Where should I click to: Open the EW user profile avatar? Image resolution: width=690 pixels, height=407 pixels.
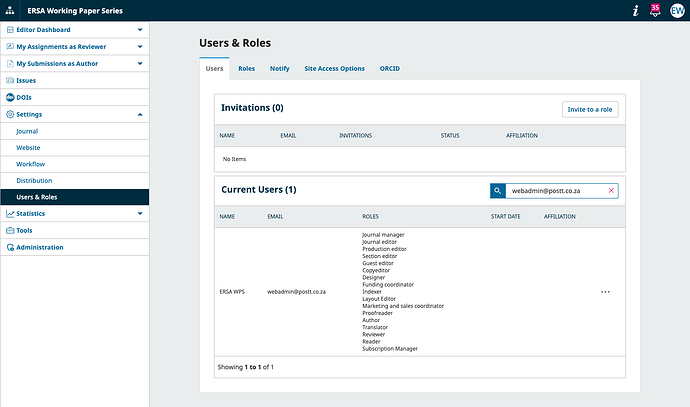677,10
